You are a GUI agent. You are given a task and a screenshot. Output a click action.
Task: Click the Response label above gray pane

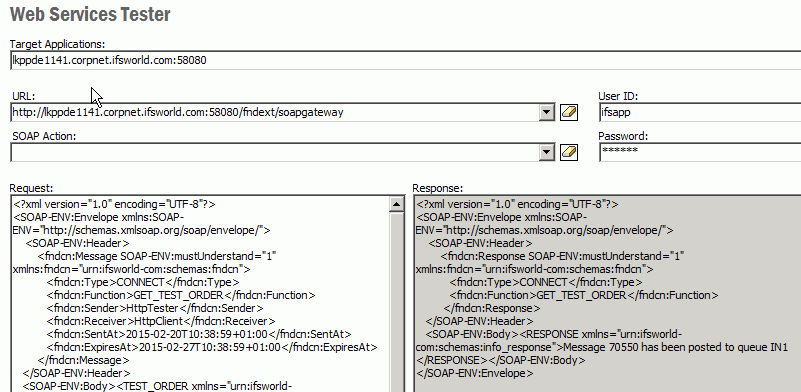click(x=437, y=188)
